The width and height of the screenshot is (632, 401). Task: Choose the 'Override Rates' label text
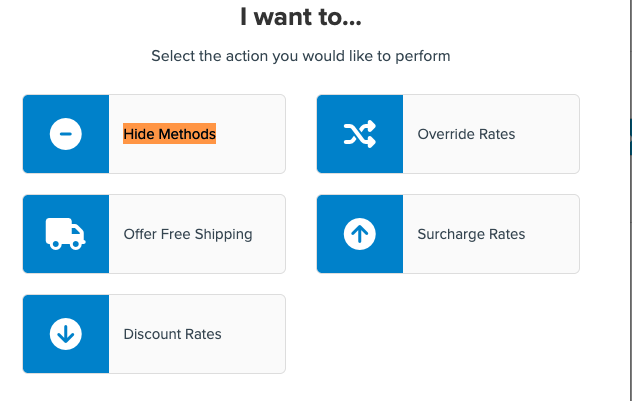[x=466, y=134]
